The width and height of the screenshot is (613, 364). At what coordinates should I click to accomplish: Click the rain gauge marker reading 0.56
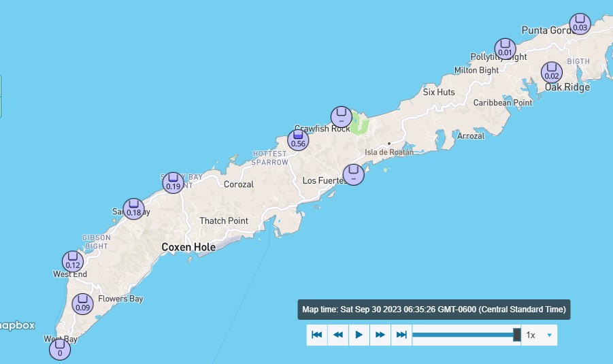pyautogui.click(x=298, y=140)
